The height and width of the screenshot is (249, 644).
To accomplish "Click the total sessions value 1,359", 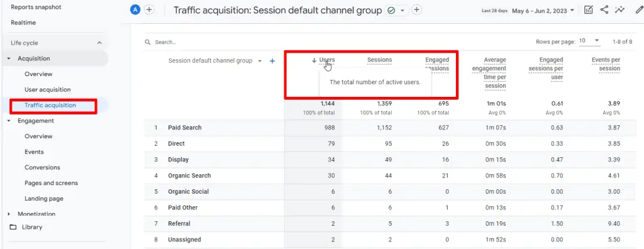I will point(384,104).
